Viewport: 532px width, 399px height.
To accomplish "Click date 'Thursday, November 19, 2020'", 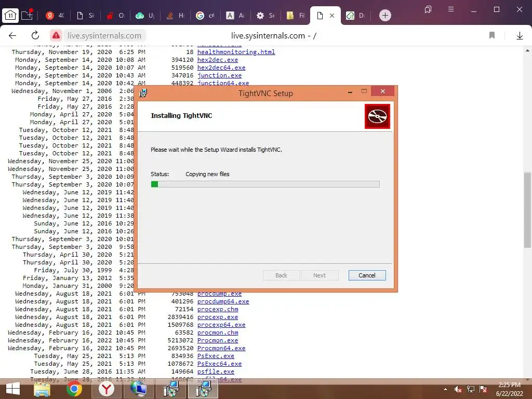I will point(62,52).
